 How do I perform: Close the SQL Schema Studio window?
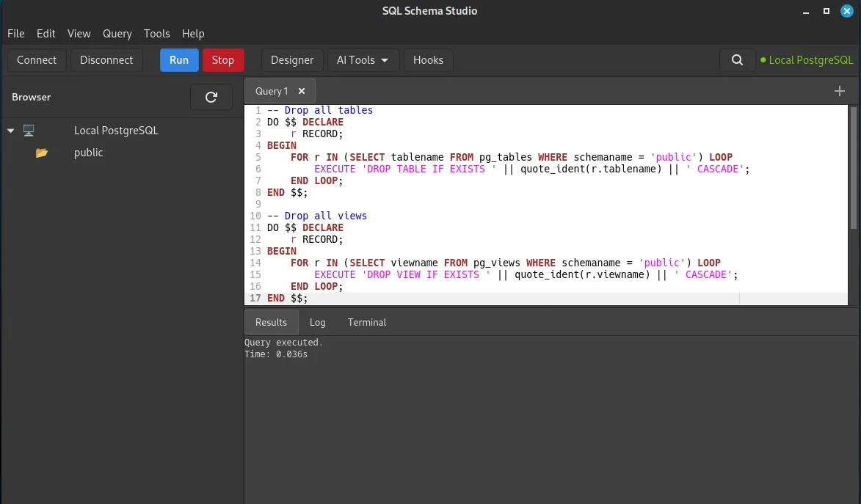click(847, 11)
